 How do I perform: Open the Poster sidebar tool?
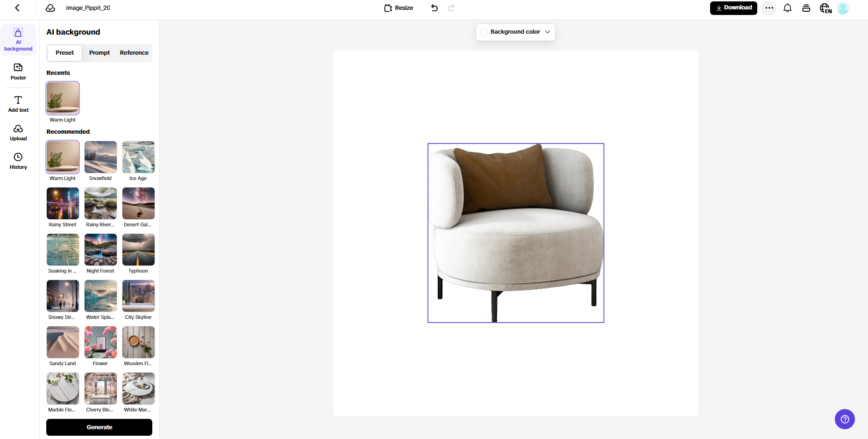(18, 72)
